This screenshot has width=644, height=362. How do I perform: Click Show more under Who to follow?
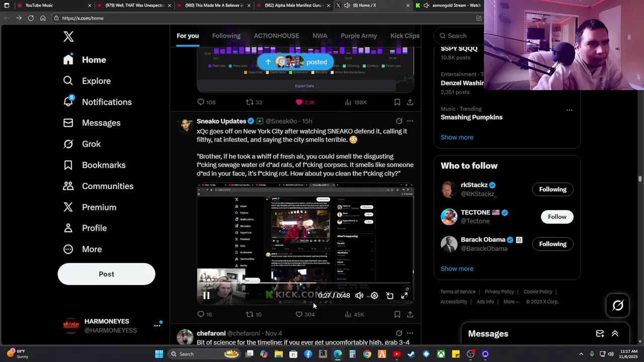(x=457, y=268)
